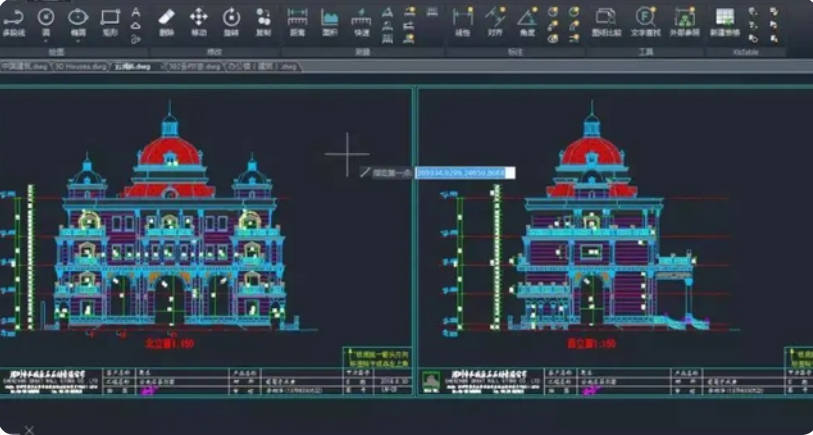Select the Polyline (多段线) drawing tool
Image resolution: width=813 pixels, height=435 pixels.
tap(12, 20)
